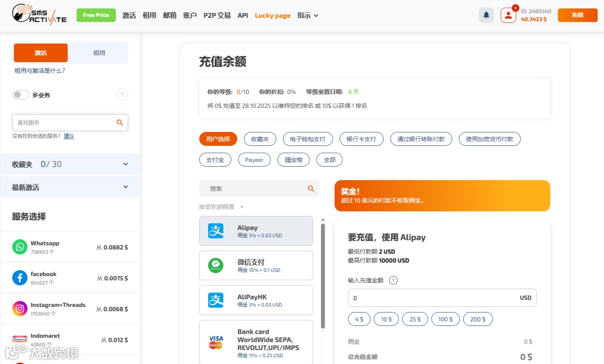604x364 pixels.
Task: Toggle the 多业务 switch
Action: (21, 94)
